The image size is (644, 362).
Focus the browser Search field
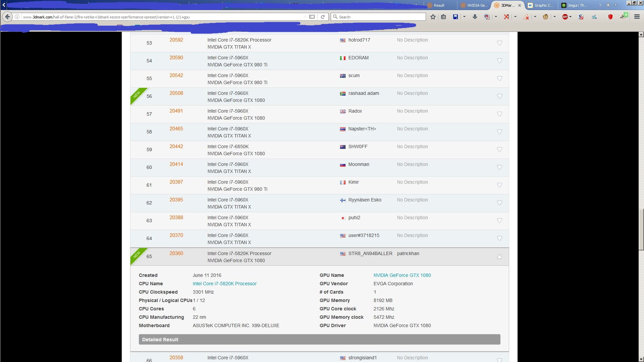378,17
